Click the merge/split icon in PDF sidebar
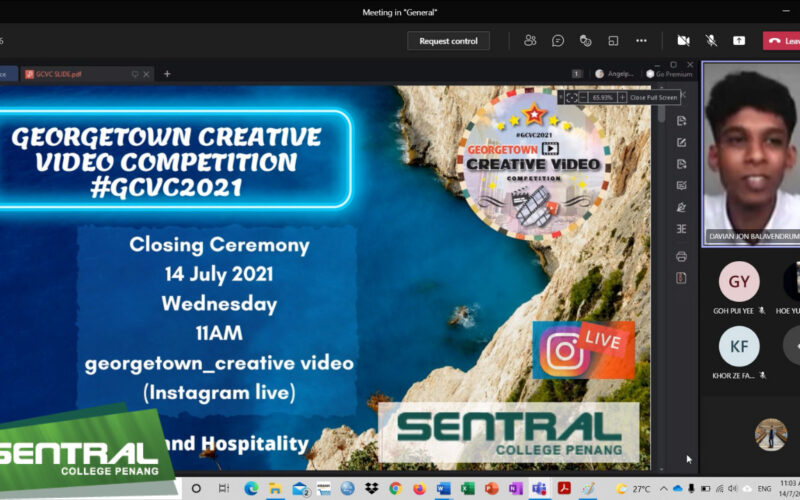Image resolution: width=800 pixels, height=500 pixels. pos(681,229)
